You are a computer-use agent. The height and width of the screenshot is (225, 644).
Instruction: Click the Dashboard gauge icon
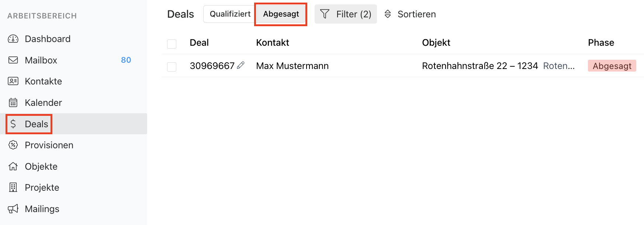click(x=13, y=39)
